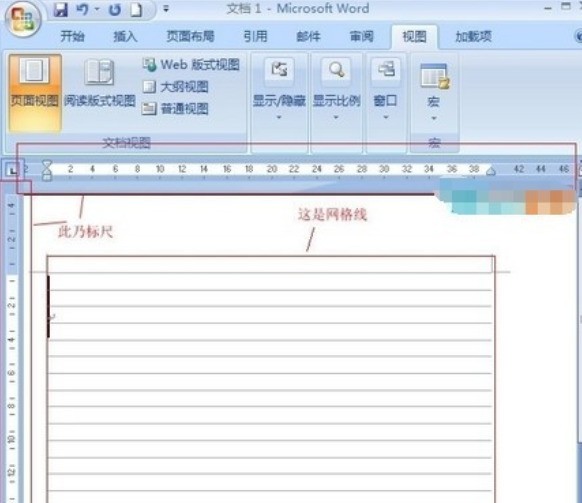Viewport: 582px width, 503px height.
Task: Switch to 大纲视图 outline view
Action: pyautogui.click(x=176, y=87)
